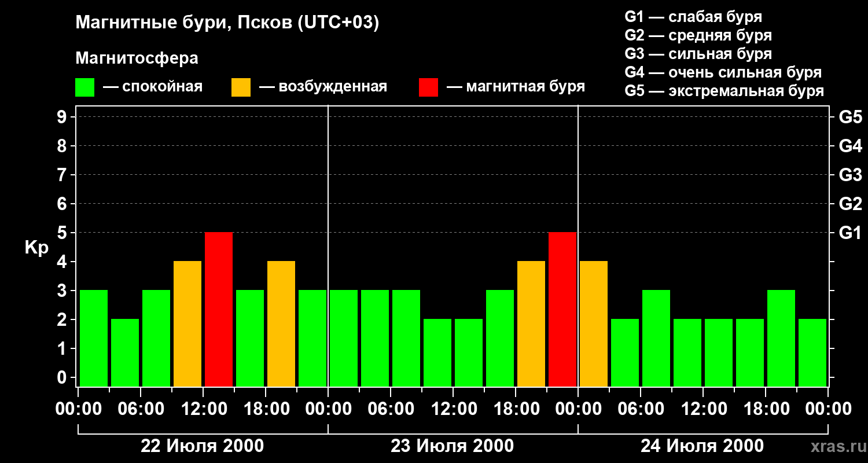Select the title 'Магнитные бури, Псков (UTC+03)'
The image size is (868, 463).
227,23
